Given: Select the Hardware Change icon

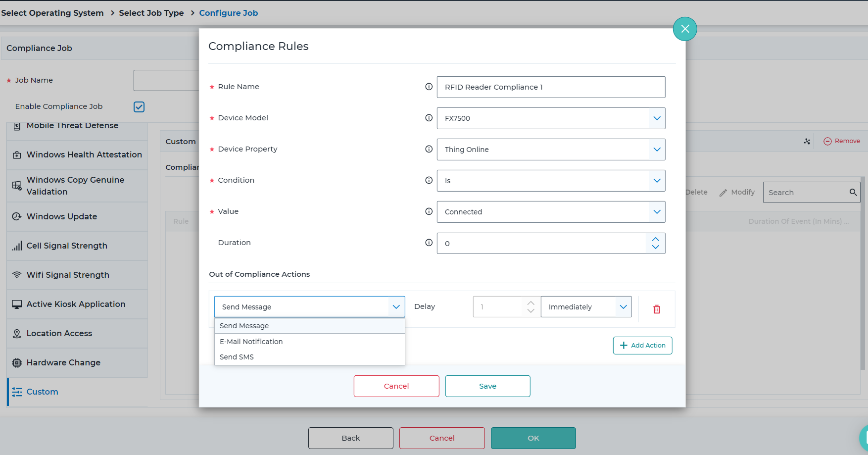Looking at the screenshot, I should point(17,362).
